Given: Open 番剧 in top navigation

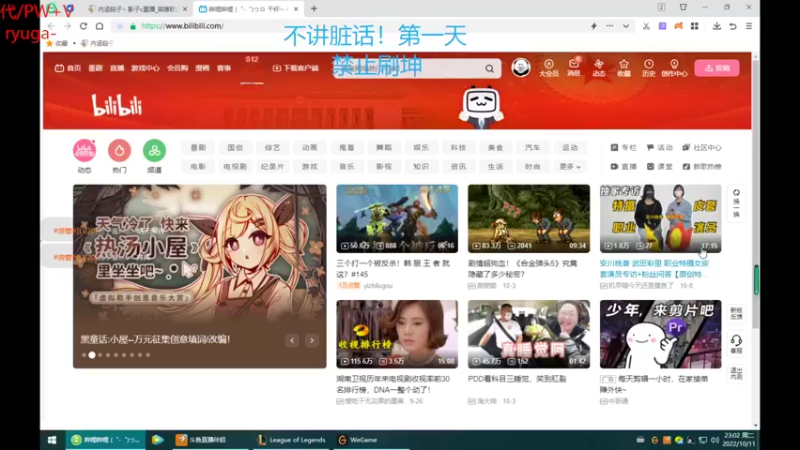Looking at the screenshot, I should (x=95, y=68).
